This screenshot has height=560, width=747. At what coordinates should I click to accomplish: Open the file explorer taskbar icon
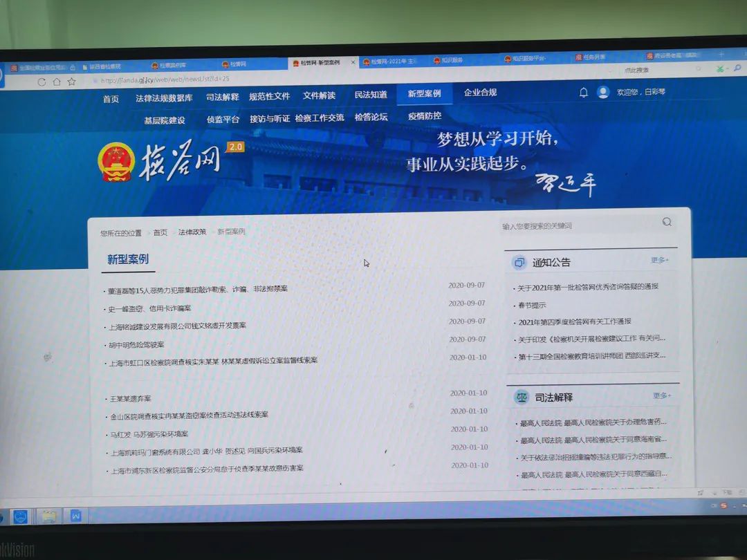click(48, 516)
